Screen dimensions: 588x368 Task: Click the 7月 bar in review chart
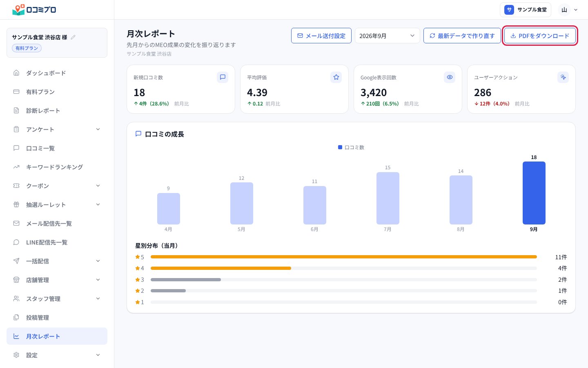[388, 198]
